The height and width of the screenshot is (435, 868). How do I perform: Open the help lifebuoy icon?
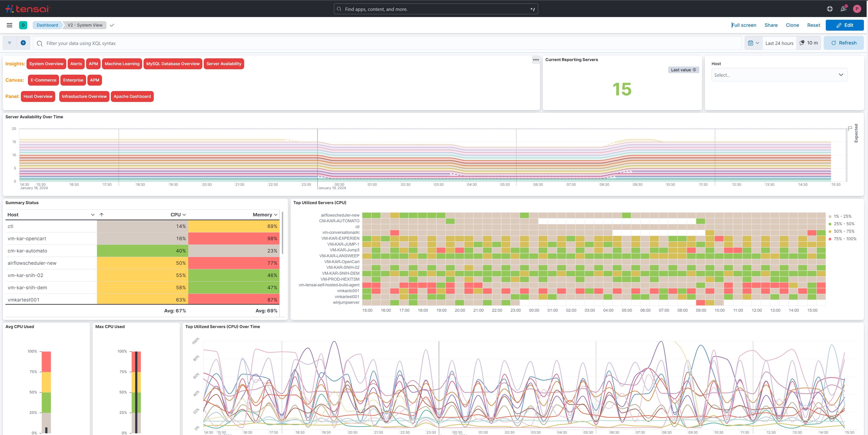[830, 9]
